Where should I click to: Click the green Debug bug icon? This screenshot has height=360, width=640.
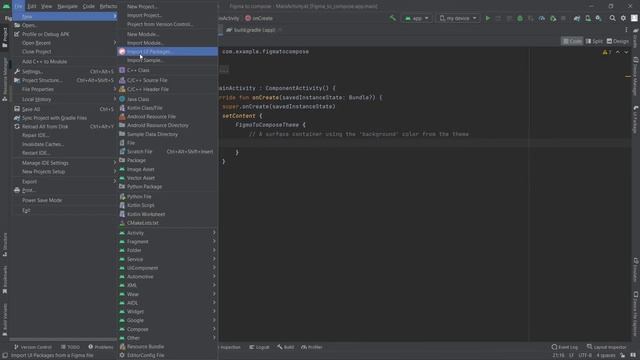pos(520,18)
